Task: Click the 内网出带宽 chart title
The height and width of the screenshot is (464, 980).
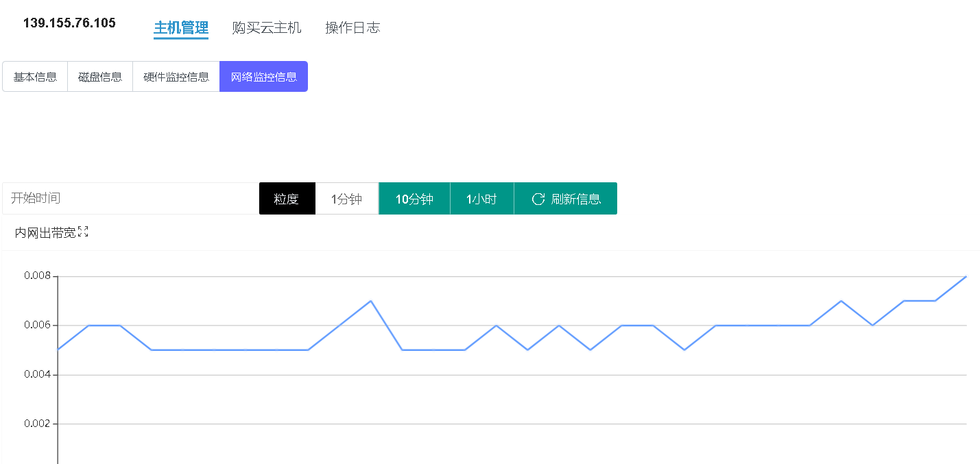Action: tap(45, 233)
